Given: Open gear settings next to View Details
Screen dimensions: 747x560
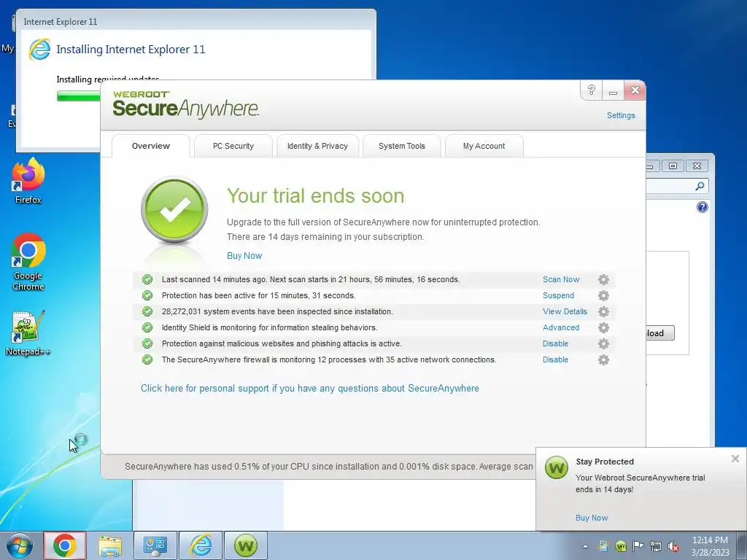Looking at the screenshot, I should (x=603, y=311).
